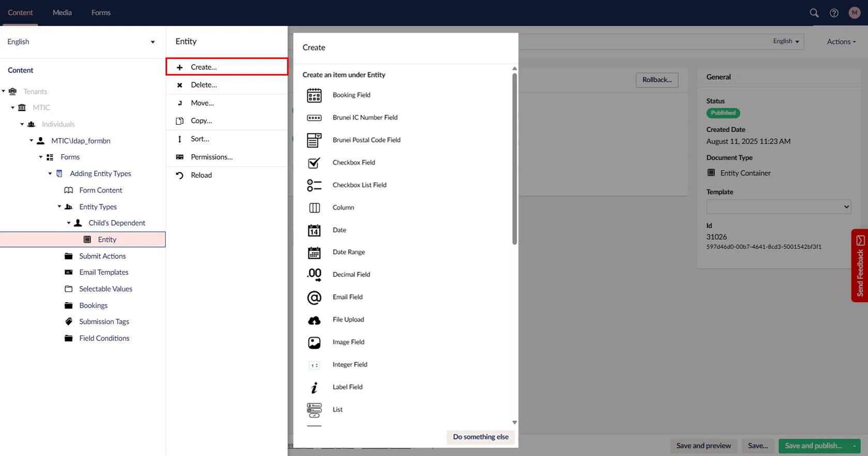The height and width of the screenshot is (456, 868).
Task: Open the Template dropdown
Action: [x=778, y=207]
